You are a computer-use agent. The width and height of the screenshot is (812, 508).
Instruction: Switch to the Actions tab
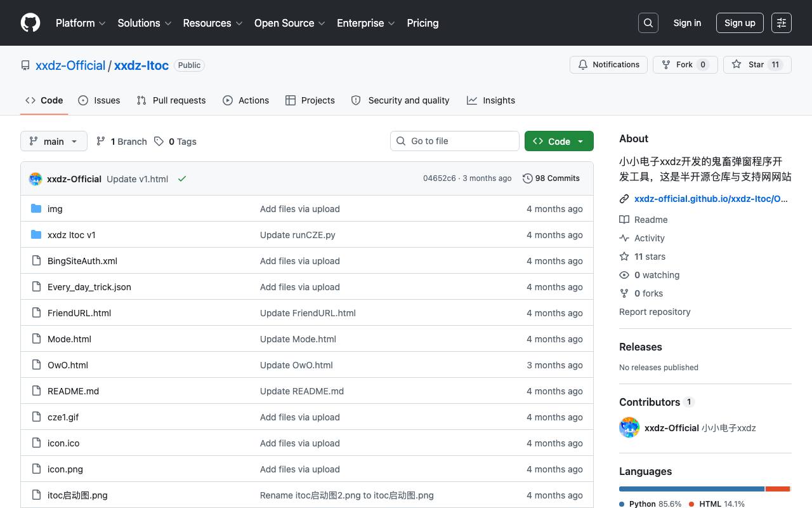tap(246, 100)
